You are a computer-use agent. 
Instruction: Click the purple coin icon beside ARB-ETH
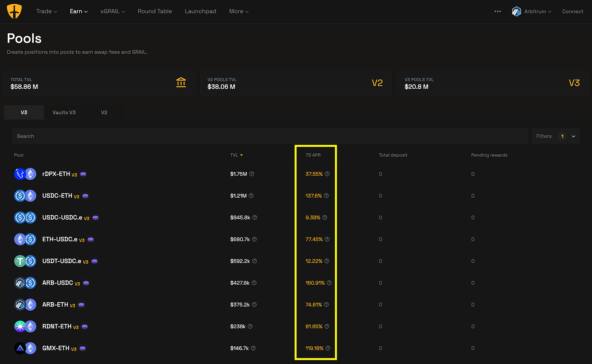[x=81, y=305]
